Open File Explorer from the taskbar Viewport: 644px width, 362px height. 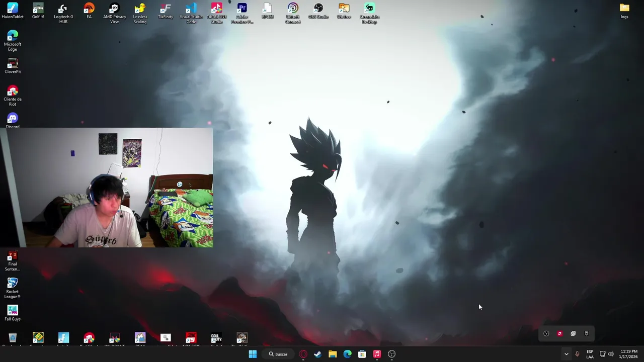[333, 354]
